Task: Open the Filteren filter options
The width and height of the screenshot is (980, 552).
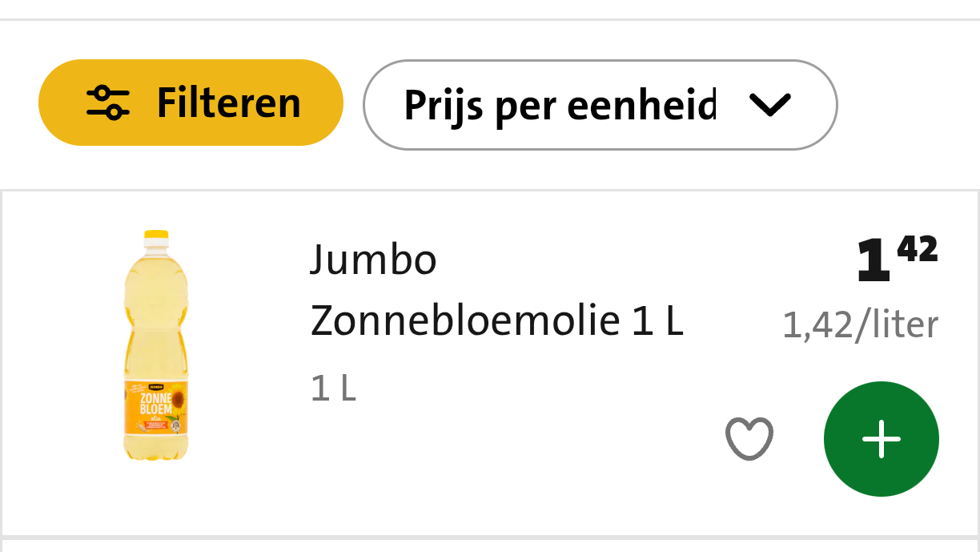Action: click(x=191, y=103)
